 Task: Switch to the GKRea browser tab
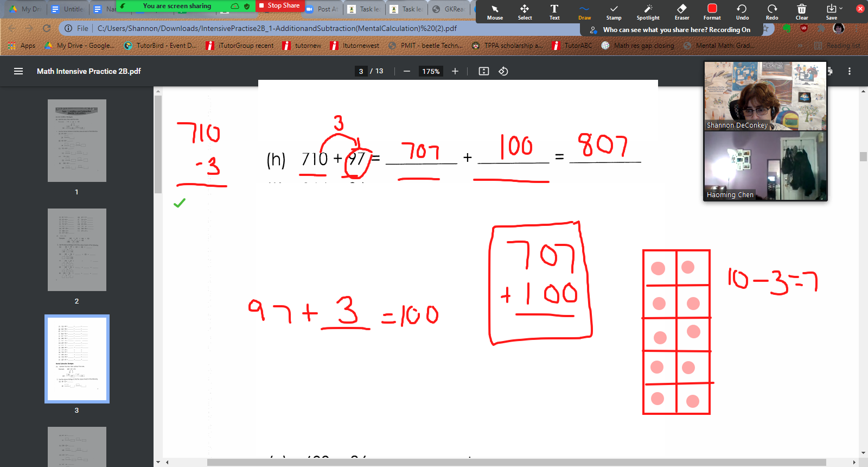point(449,9)
